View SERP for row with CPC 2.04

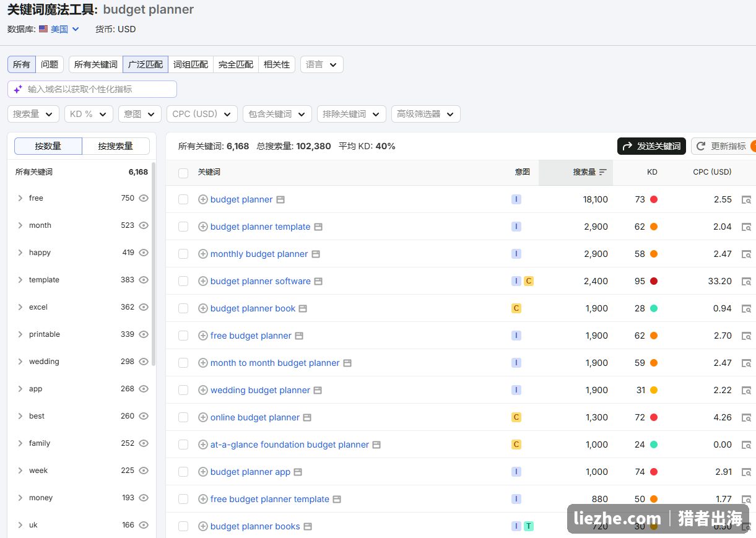click(747, 227)
